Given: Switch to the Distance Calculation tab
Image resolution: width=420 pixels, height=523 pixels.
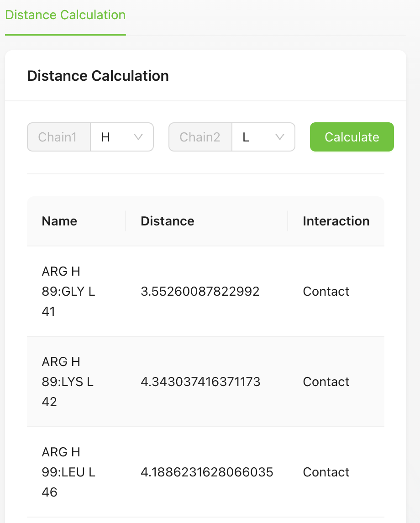Looking at the screenshot, I should point(65,15).
